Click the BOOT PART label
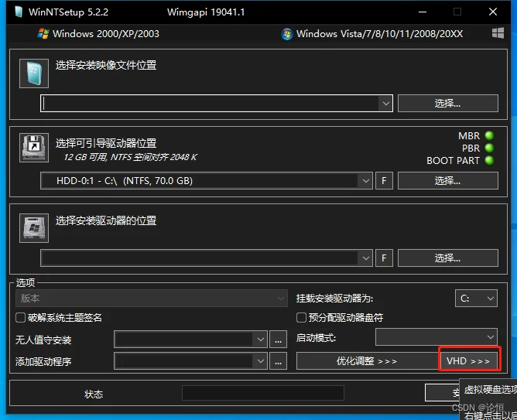This screenshot has width=517, height=420. [x=453, y=160]
